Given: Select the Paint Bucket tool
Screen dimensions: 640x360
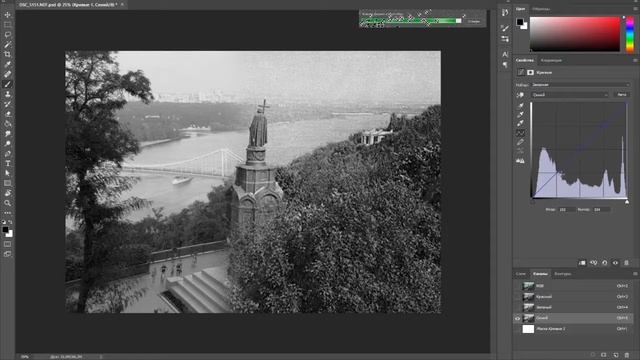Looking at the screenshot, I should (7, 124).
